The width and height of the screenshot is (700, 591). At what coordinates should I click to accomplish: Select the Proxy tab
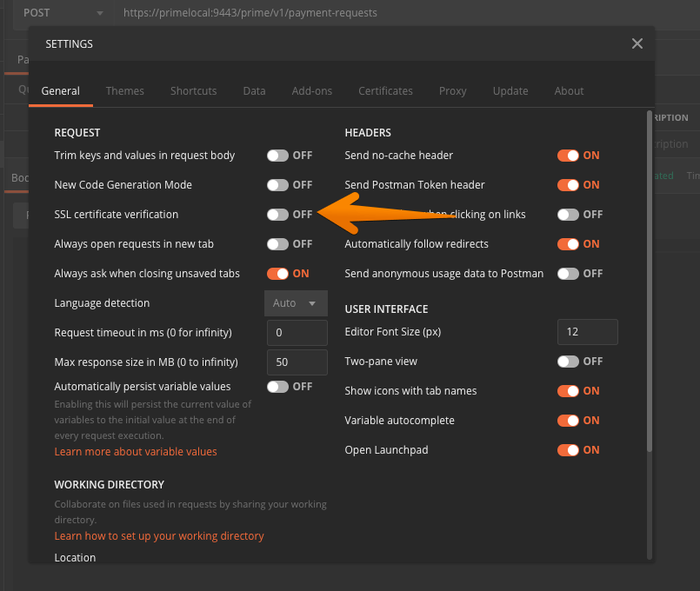[452, 90]
